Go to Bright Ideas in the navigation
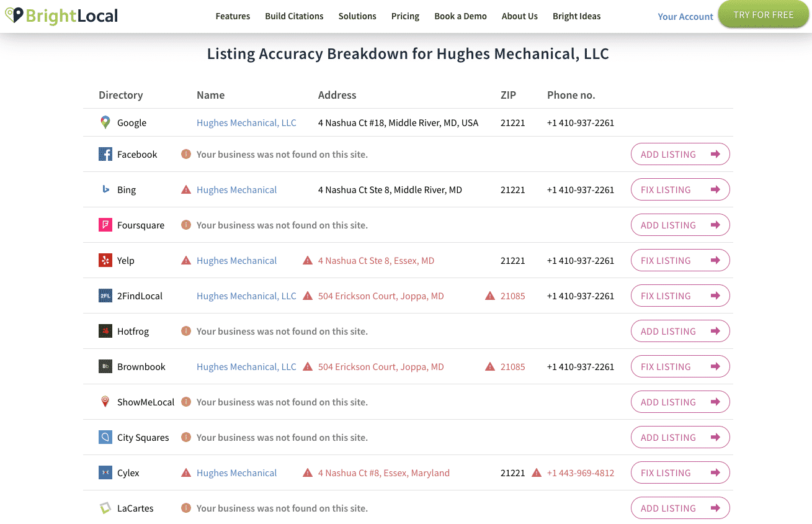812x524 pixels. tap(576, 16)
